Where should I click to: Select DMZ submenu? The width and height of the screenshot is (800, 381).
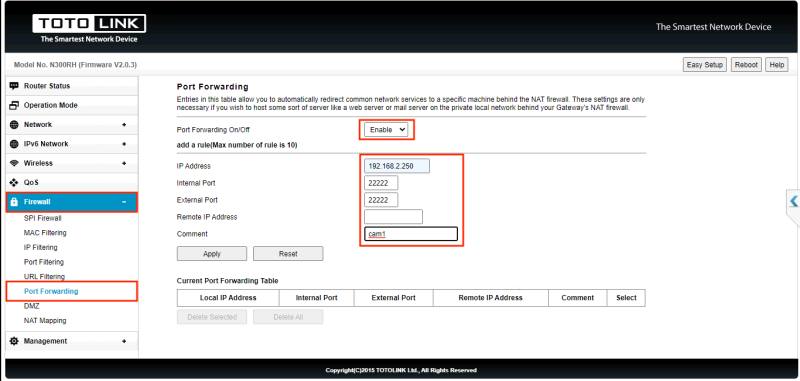click(32, 306)
